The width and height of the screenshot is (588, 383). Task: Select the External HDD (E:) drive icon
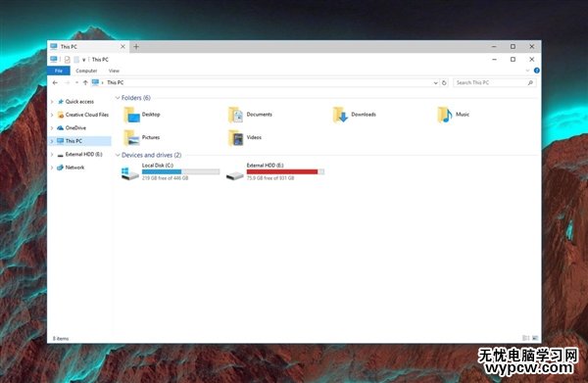(235, 175)
